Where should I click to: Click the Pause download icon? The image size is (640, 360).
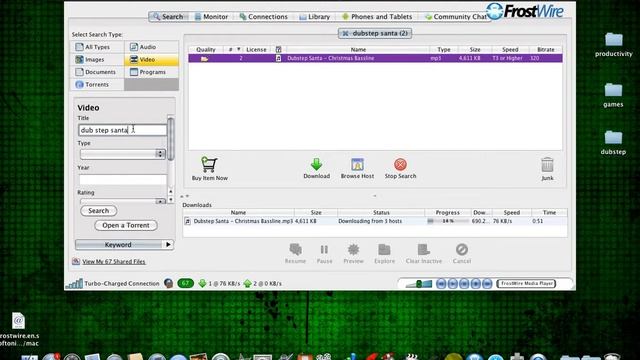coord(324,249)
